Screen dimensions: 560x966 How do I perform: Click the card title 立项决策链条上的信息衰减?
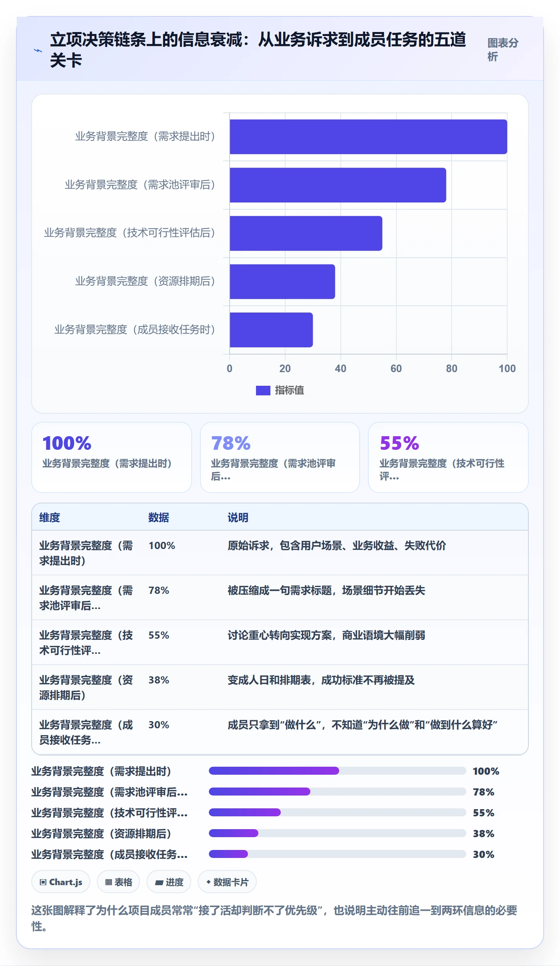tap(258, 50)
